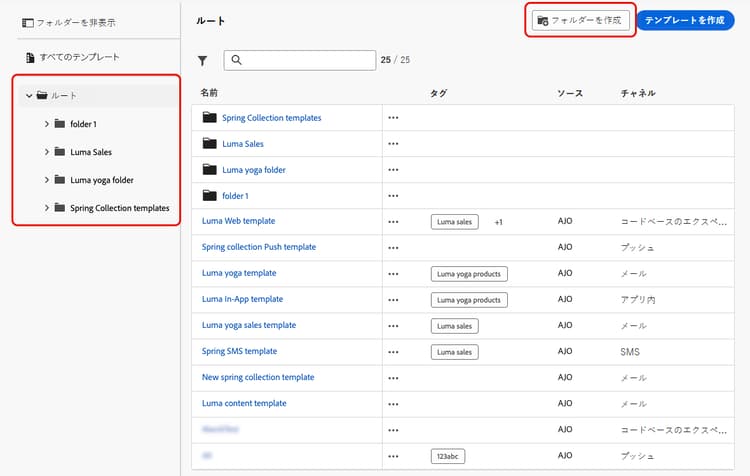Screen dimensions: 750x476
Task: Open more actions for Luma content template
Action: (x=393, y=404)
